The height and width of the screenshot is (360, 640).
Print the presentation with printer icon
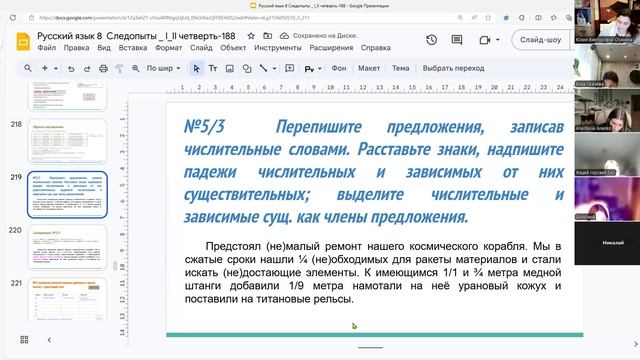103,69
